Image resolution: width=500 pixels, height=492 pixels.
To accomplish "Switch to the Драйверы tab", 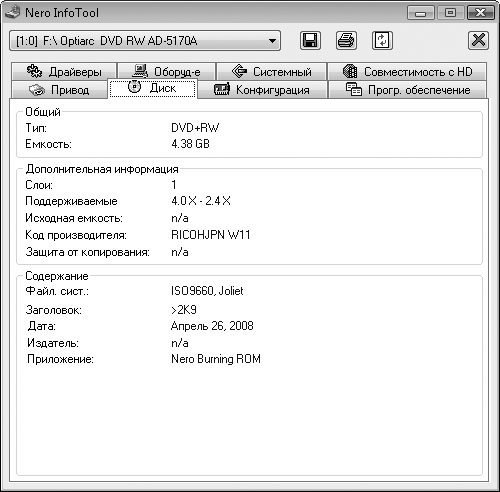I will (64, 71).
